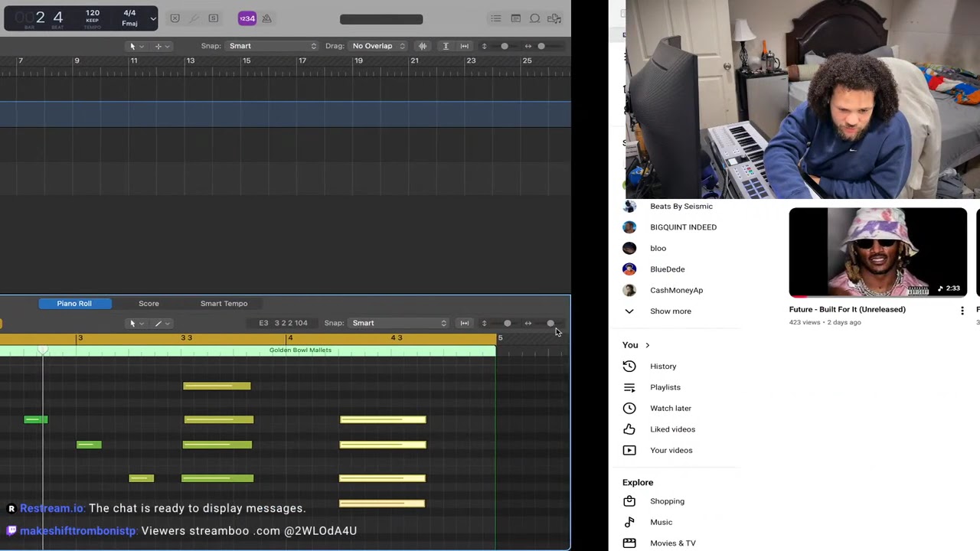Open the bloo channel subscription
Viewport: 980px width, 551px height.
tap(658, 248)
